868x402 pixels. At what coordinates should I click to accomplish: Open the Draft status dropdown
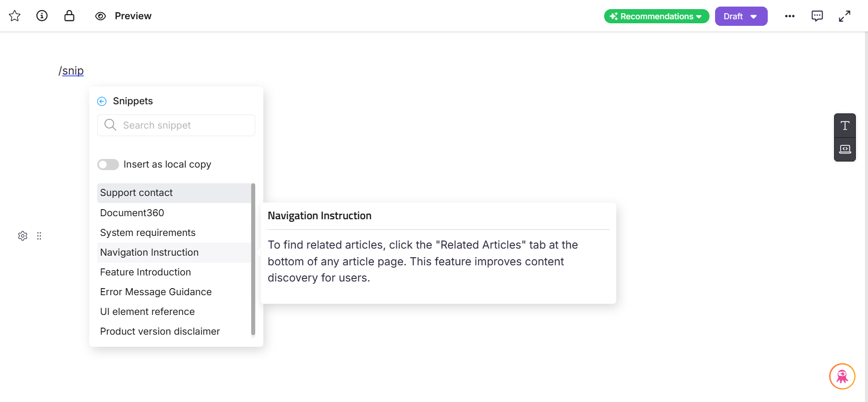pyautogui.click(x=741, y=16)
